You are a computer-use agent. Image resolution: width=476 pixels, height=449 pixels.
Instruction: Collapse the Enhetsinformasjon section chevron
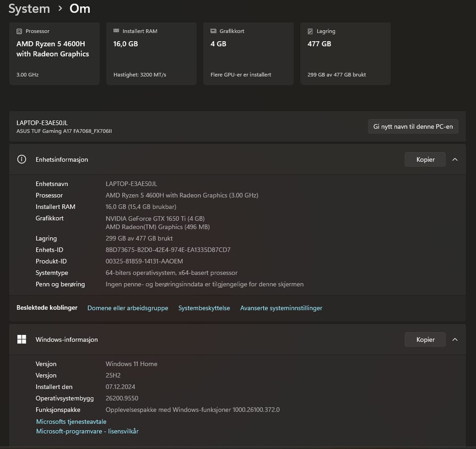click(x=455, y=159)
